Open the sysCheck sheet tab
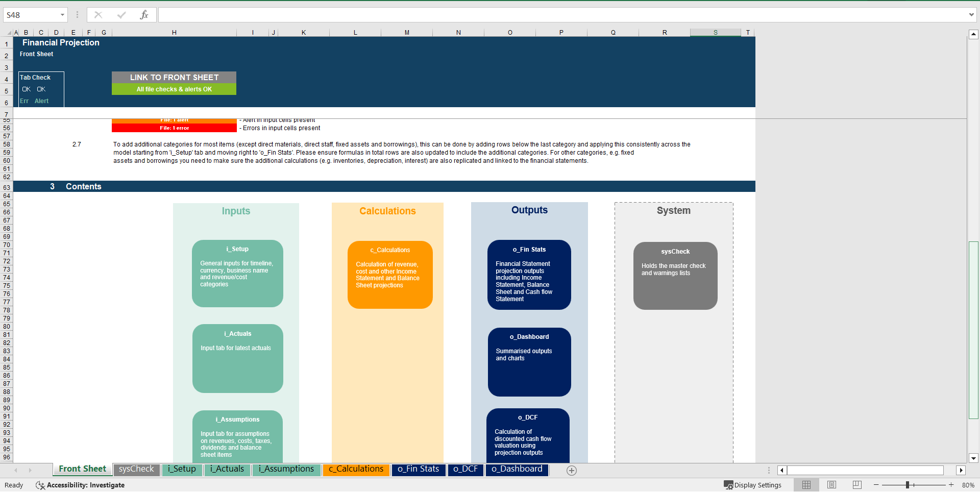The image size is (980, 492). click(x=136, y=469)
